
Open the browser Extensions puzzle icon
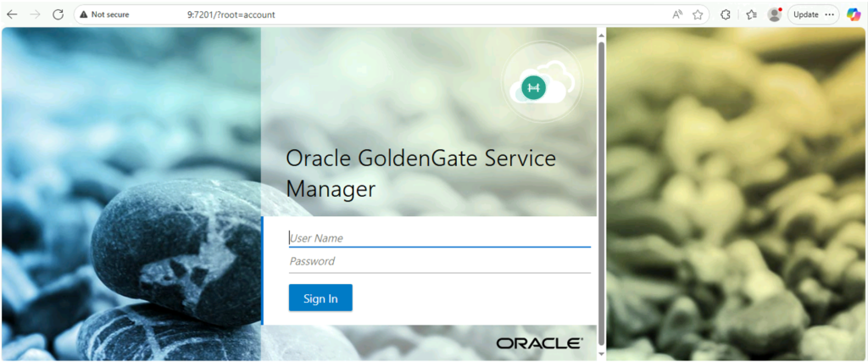tap(726, 15)
